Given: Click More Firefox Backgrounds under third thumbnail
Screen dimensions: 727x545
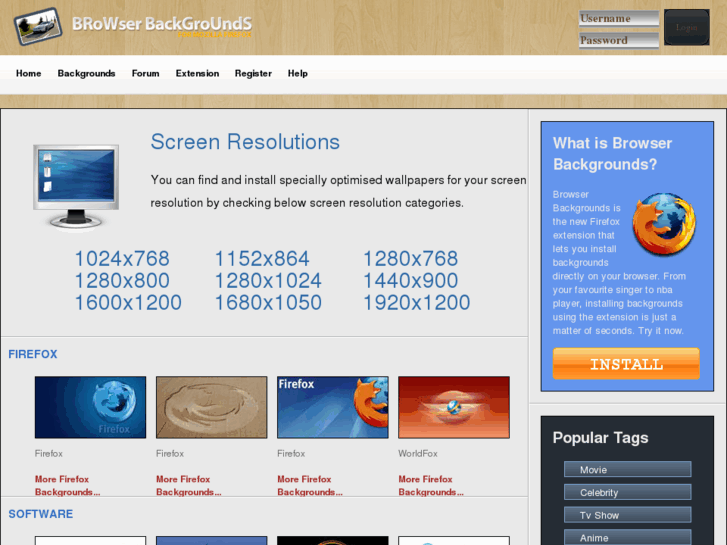Looking at the screenshot, I should pos(310,486).
